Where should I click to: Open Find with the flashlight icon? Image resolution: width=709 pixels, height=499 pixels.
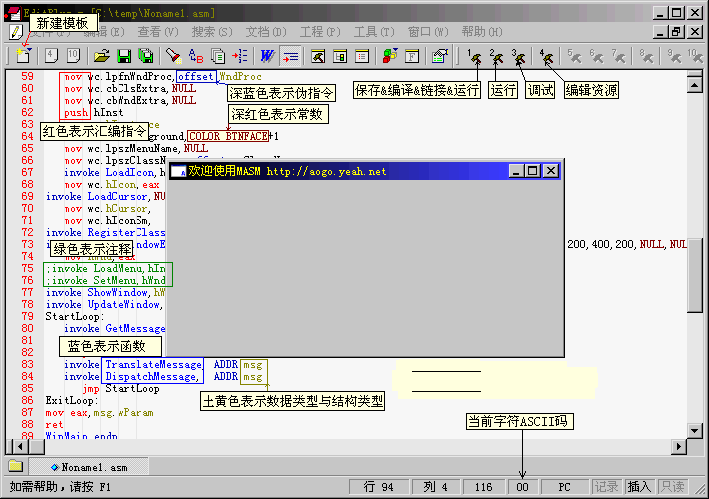(x=173, y=56)
